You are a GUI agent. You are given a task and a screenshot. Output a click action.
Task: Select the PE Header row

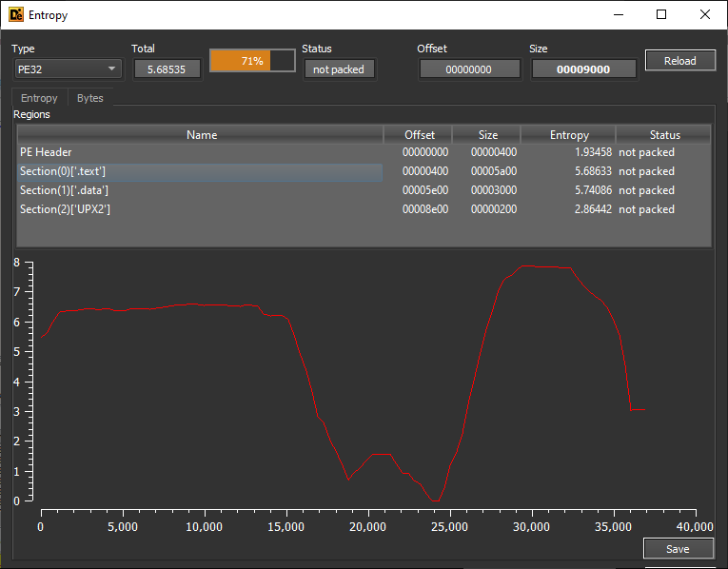point(200,152)
